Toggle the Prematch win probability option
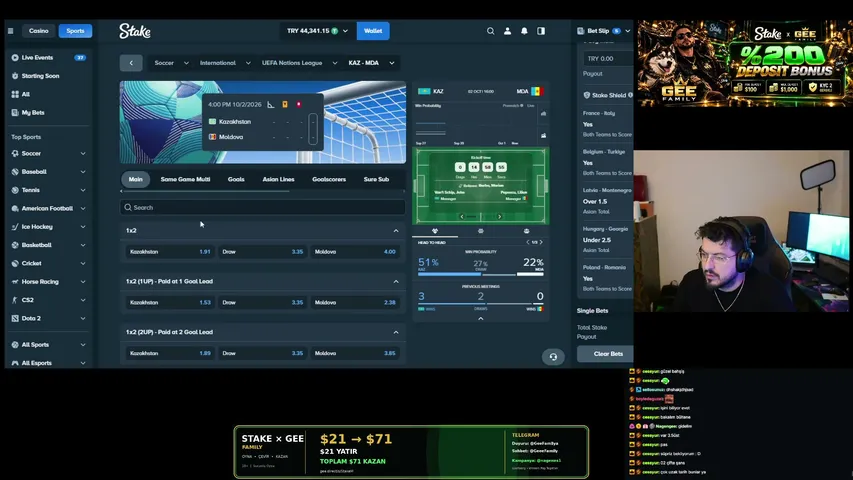The image size is (853, 480). click(x=512, y=106)
